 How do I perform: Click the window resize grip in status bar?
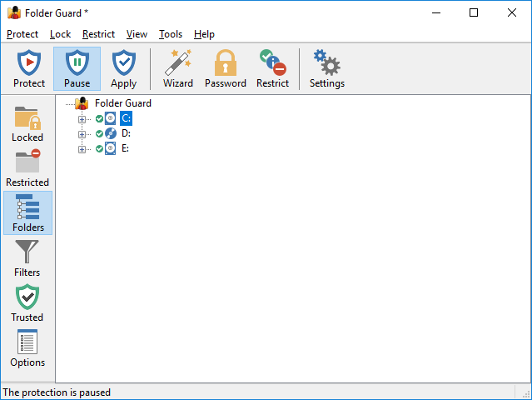click(x=526, y=394)
